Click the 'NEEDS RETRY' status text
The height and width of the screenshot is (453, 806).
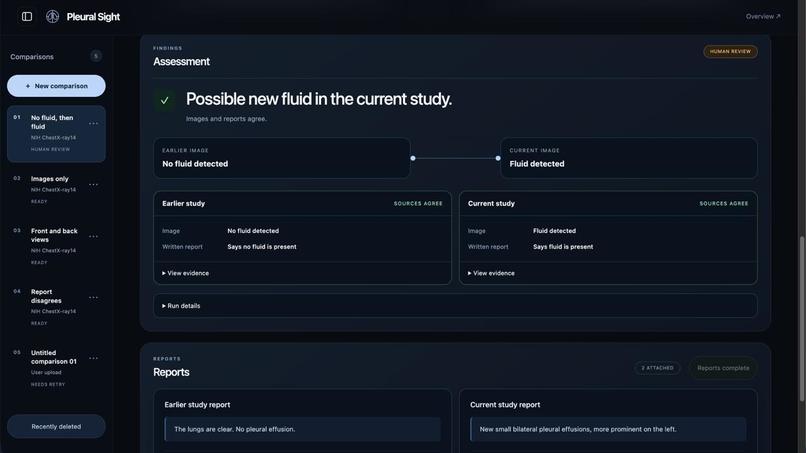point(48,384)
